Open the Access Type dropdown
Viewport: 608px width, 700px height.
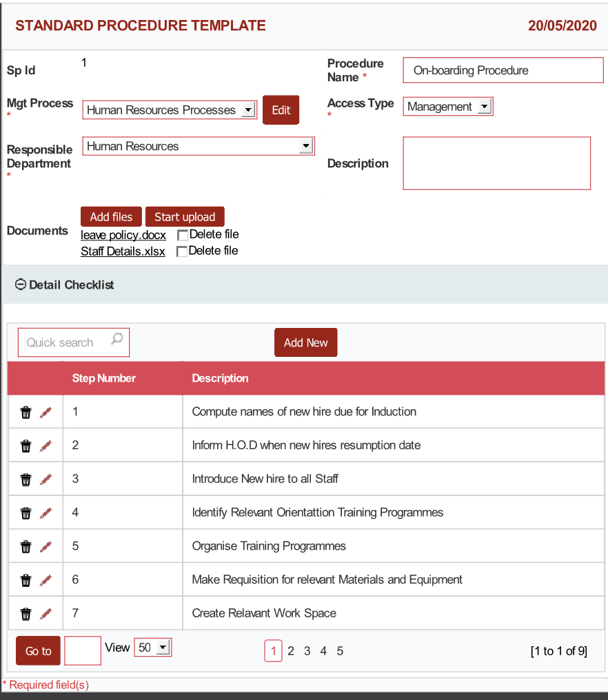pos(484,107)
